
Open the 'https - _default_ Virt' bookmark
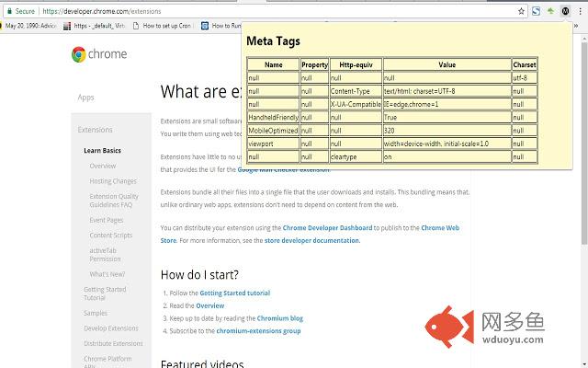click(95, 26)
